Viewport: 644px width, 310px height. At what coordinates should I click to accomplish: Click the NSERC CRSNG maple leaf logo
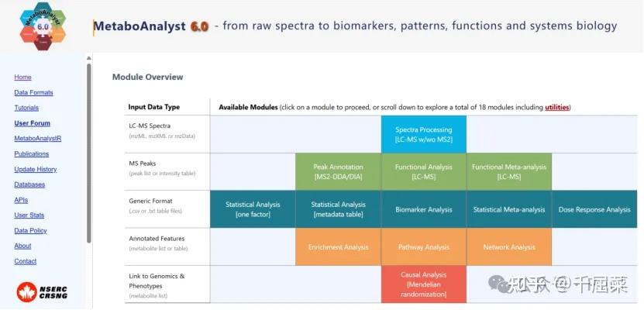click(43, 291)
